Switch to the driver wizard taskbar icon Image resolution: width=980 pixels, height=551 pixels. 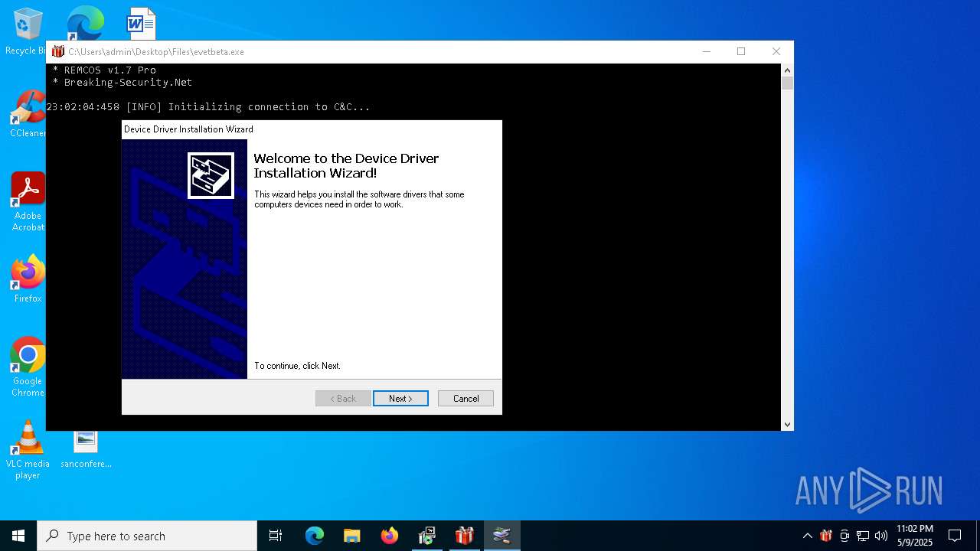(501, 536)
